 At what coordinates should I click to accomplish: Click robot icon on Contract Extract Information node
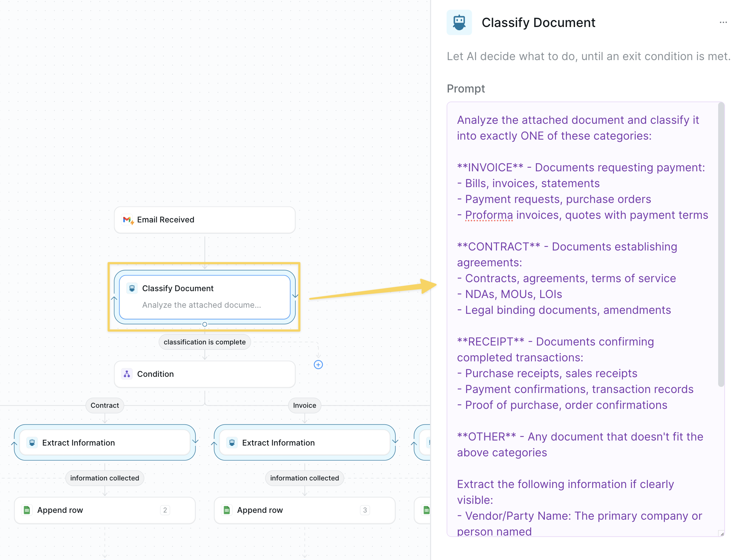32,443
